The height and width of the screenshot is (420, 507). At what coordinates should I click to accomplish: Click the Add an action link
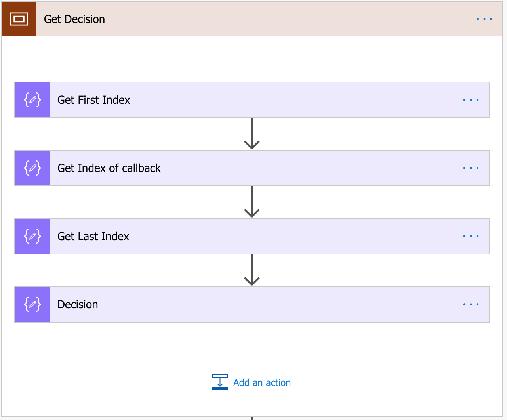click(x=262, y=382)
